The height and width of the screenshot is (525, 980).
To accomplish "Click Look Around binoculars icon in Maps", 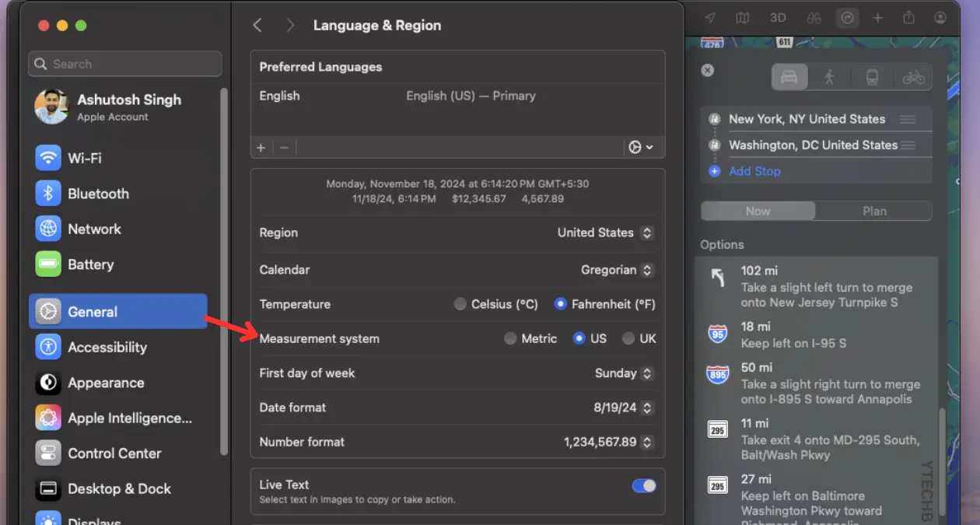I will [814, 18].
